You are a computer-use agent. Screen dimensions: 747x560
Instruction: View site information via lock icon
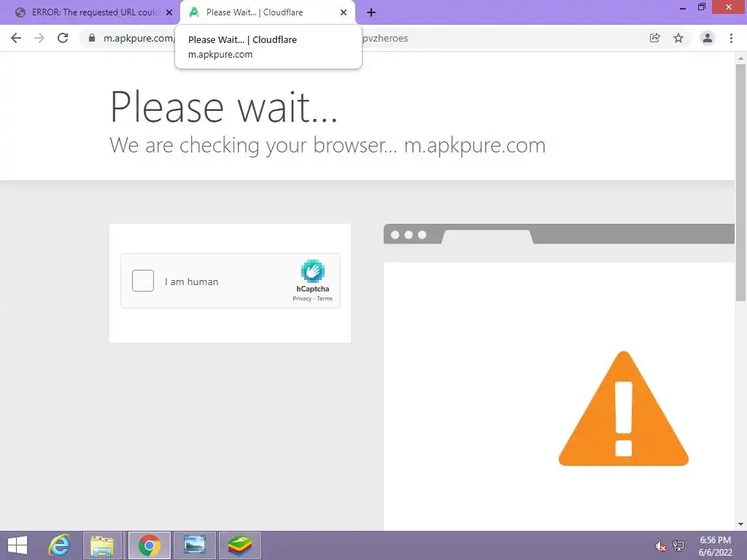tap(92, 38)
